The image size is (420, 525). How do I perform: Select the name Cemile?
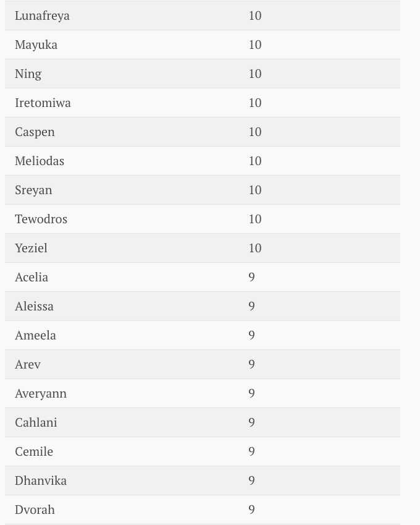pyautogui.click(x=34, y=451)
